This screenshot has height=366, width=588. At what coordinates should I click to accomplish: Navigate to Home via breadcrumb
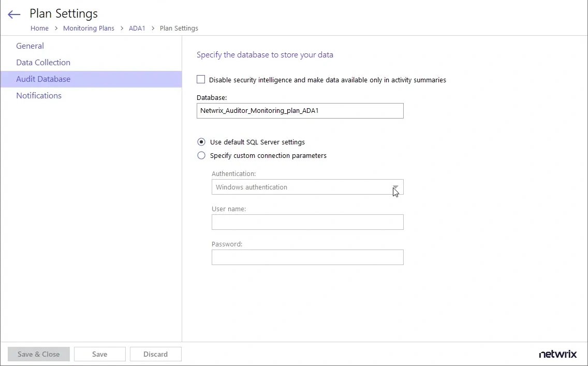[x=39, y=28]
